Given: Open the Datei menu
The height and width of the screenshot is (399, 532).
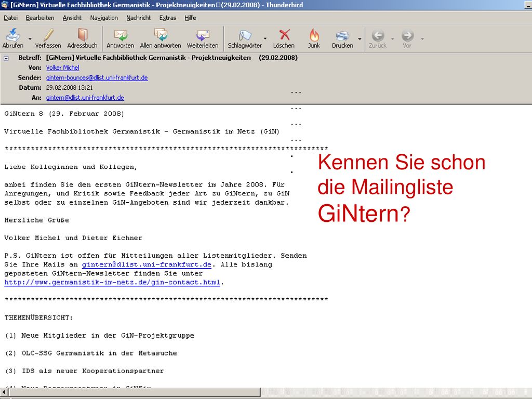Looking at the screenshot, I should click(10, 18).
